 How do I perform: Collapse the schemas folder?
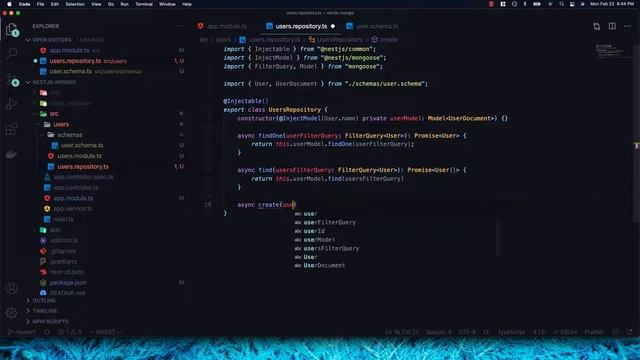click(x=42, y=135)
